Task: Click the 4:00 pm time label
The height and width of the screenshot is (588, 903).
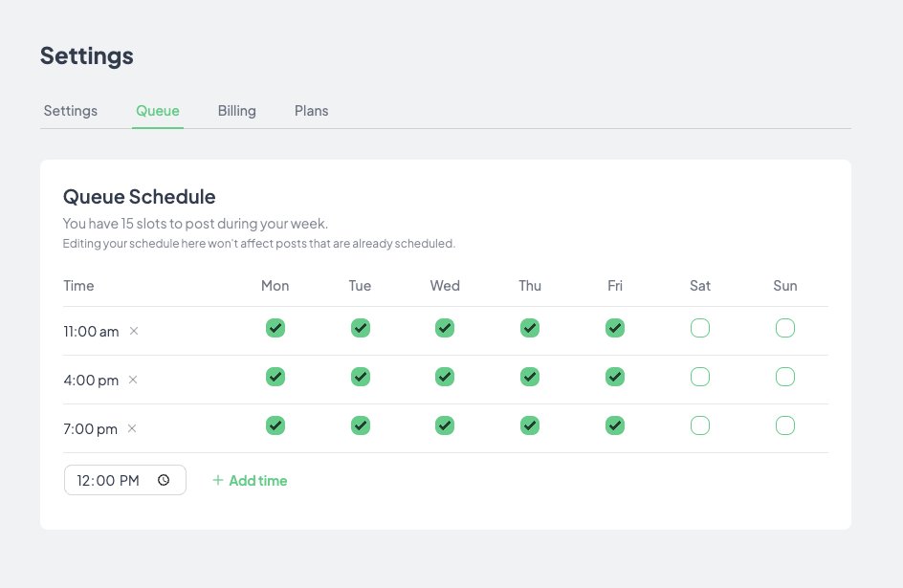Action: pos(91,381)
